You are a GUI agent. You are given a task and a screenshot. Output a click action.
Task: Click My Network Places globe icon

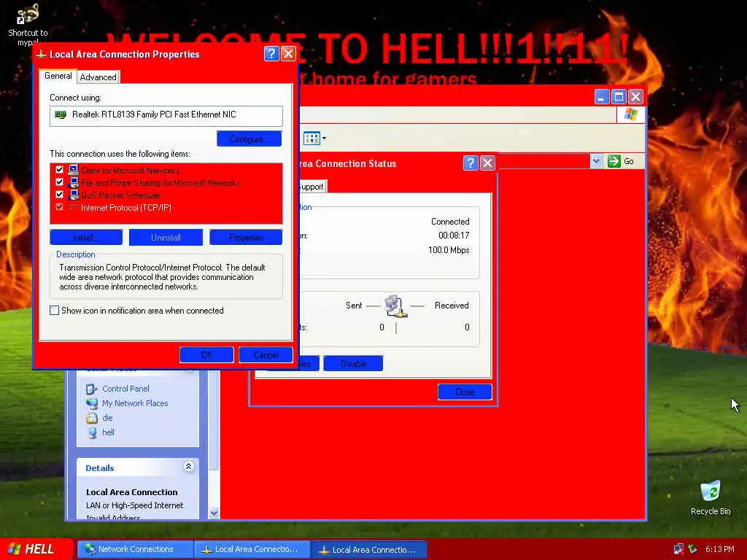[91, 403]
